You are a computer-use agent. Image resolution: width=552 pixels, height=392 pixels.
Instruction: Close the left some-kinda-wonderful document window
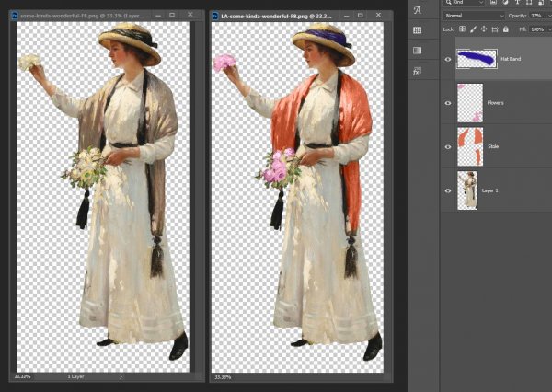(190, 15)
